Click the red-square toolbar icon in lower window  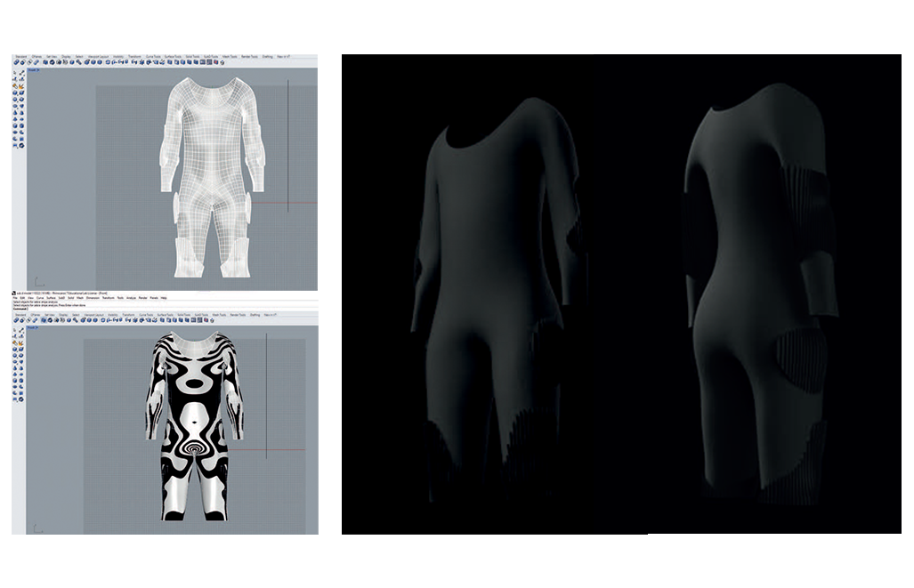206,320
